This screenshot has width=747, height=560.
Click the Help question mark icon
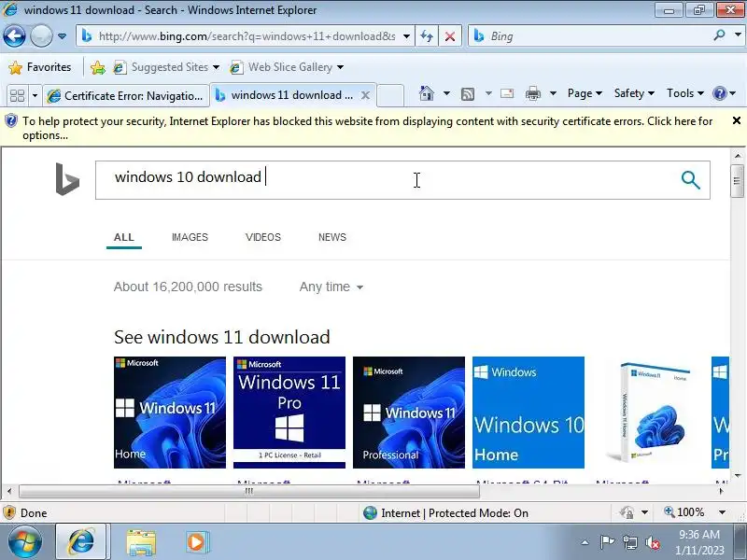pos(719,93)
